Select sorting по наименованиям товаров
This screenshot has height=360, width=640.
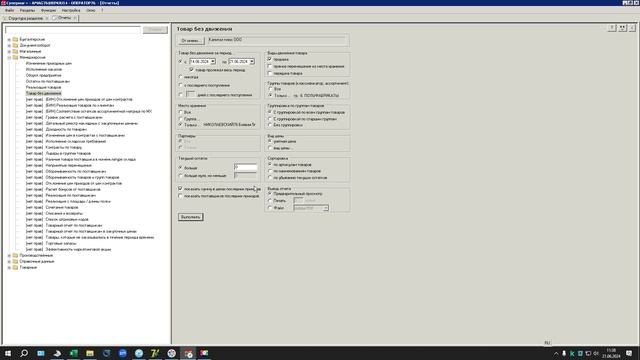click(270, 171)
